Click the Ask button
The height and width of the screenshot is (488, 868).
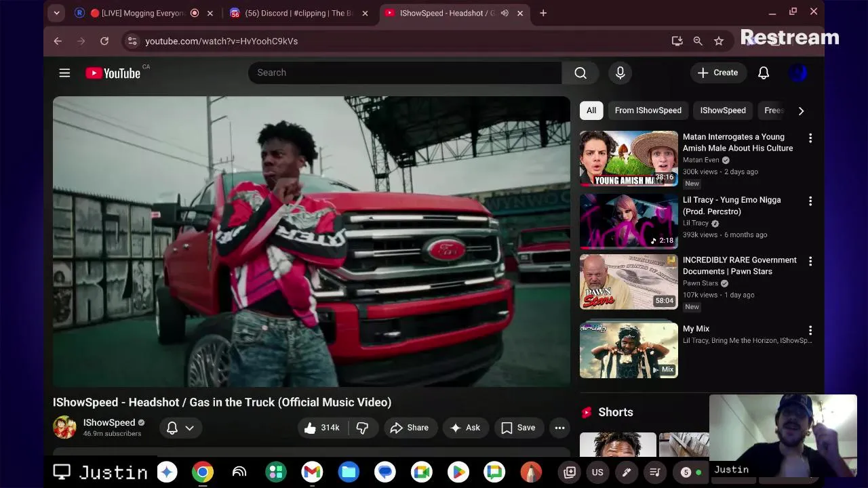tap(465, 428)
